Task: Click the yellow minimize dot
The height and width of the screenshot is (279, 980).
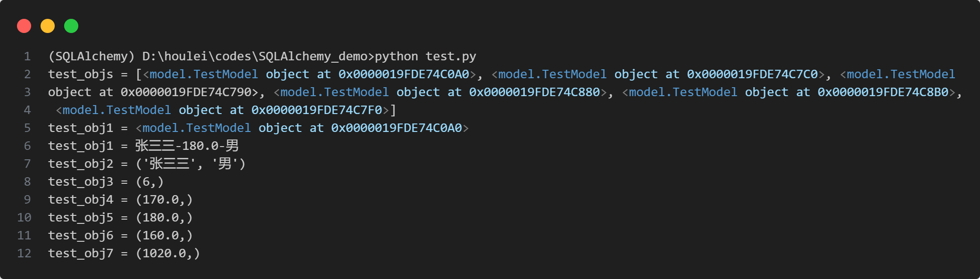Action: point(48,26)
